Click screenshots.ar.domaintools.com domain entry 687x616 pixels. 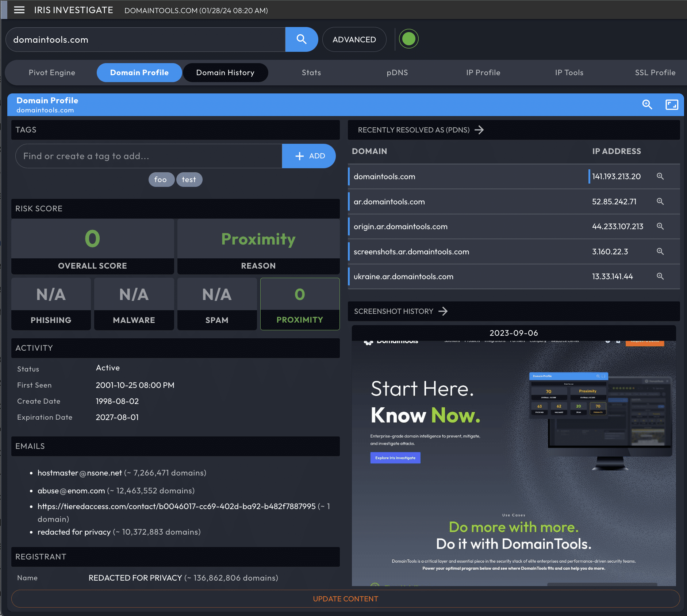click(411, 252)
